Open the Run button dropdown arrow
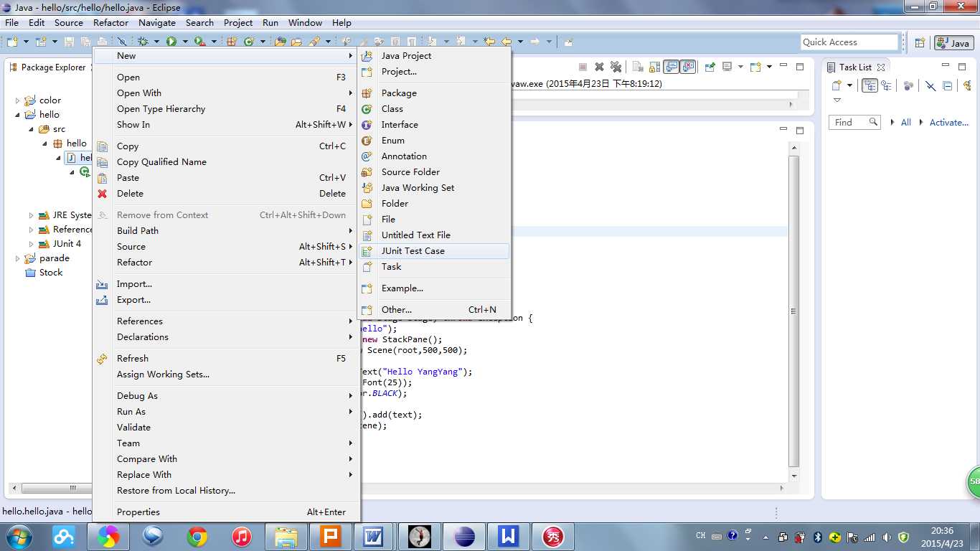Viewport: 980px width, 551px height. pos(185,42)
